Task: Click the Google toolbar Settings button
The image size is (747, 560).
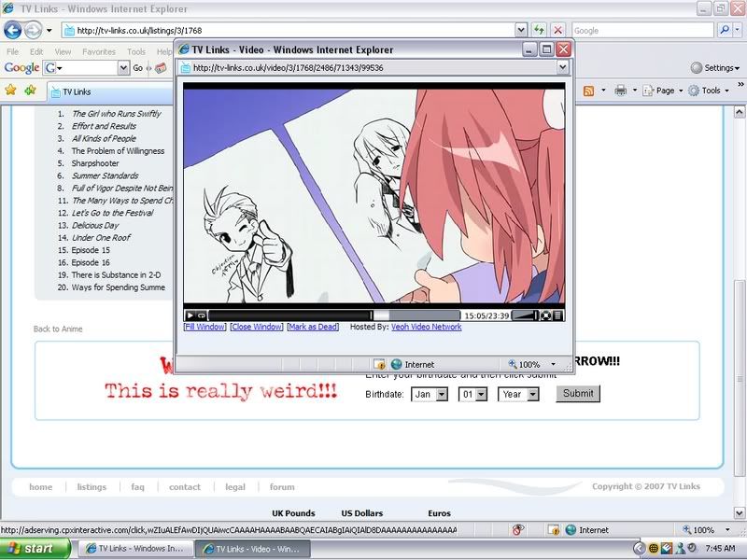Action: point(714,67)
